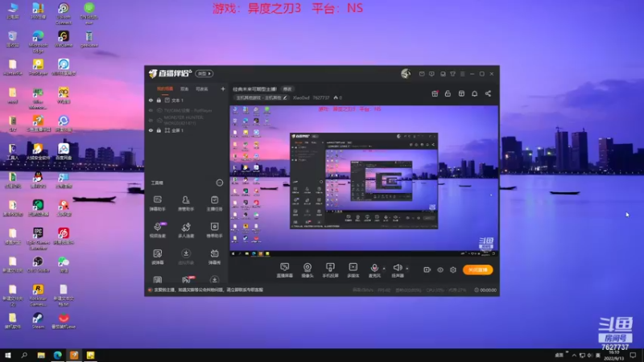Image resolution: width=644 pixels, height=362 pixels.
Task: Add 直播弹幕 source below the preview
Action: tap(285, 270)
